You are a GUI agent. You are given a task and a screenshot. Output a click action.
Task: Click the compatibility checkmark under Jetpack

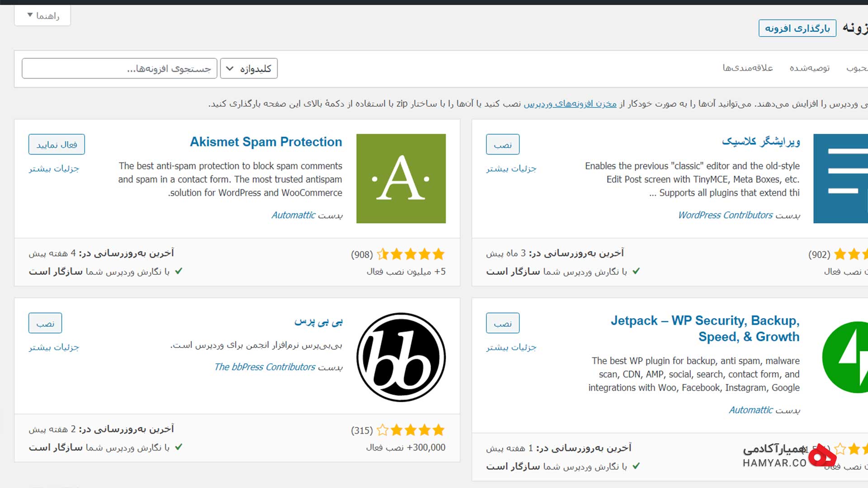pyautogui.click(x=636, y=466)
